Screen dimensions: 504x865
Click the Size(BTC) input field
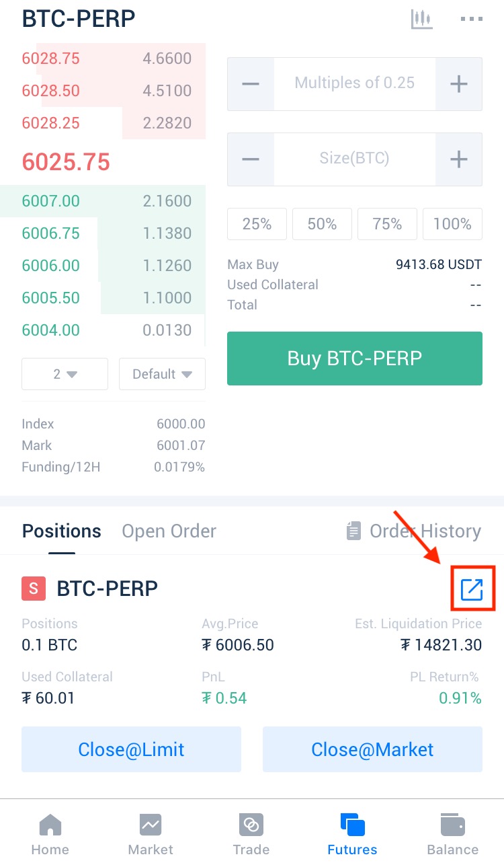[x=354, y=159]
